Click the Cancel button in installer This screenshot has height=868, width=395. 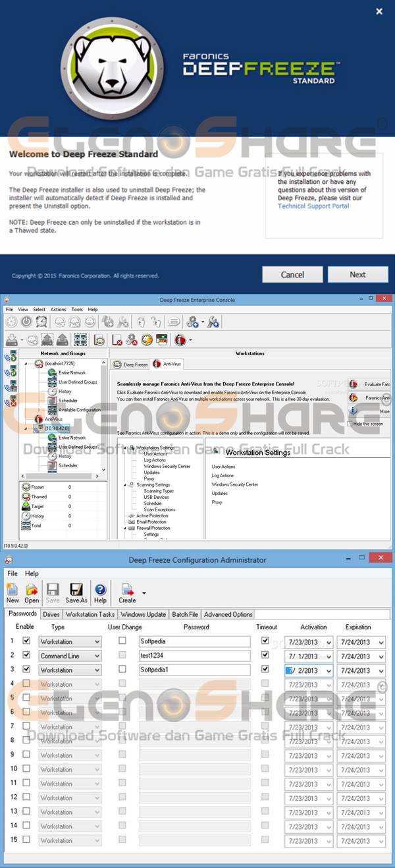click(292, 275)
